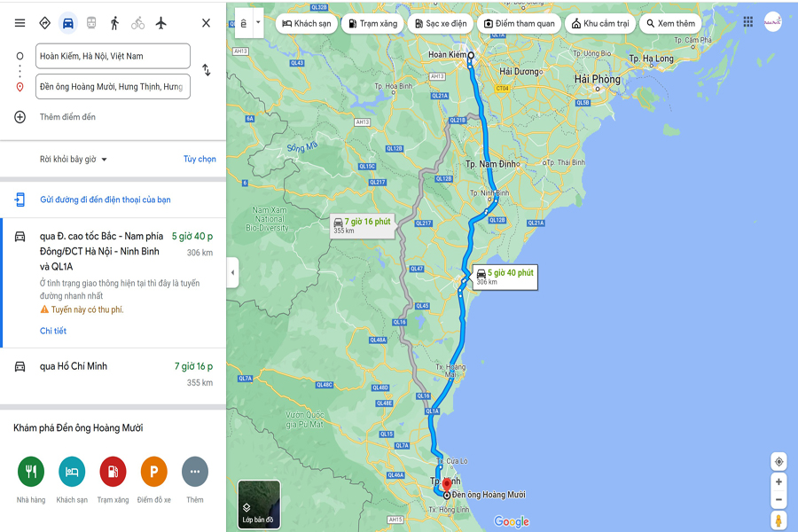Open the print options dropdown arrow

point(258,22)
